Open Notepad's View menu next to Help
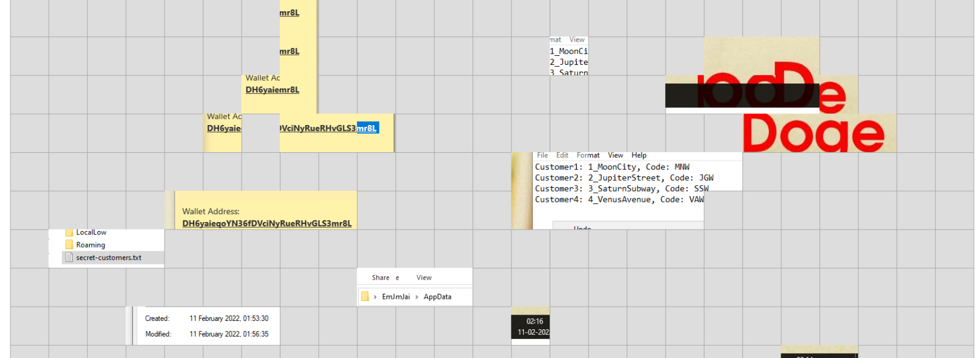The width and height of the screenshot is (980, 358). [x=615, y=155]
